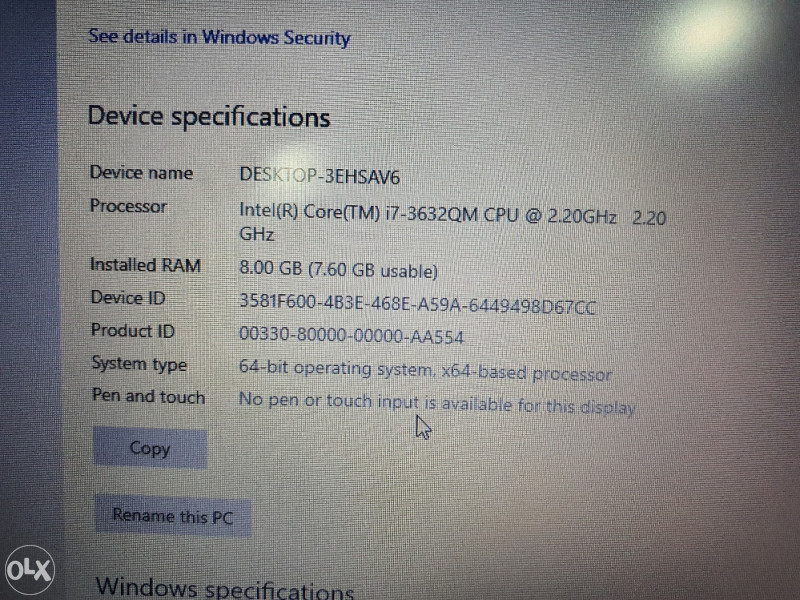Image resolution: width=800 pixels, height=600 pixels.
Task: Click the OLX watermark logo
Action: coord(30,569)
